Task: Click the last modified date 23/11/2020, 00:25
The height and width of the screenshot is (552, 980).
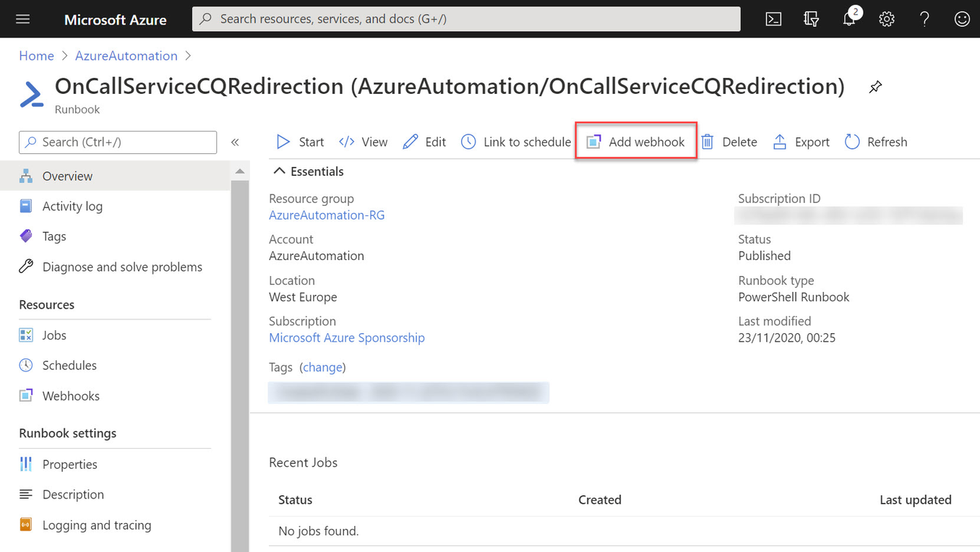Action: [787, 338]
